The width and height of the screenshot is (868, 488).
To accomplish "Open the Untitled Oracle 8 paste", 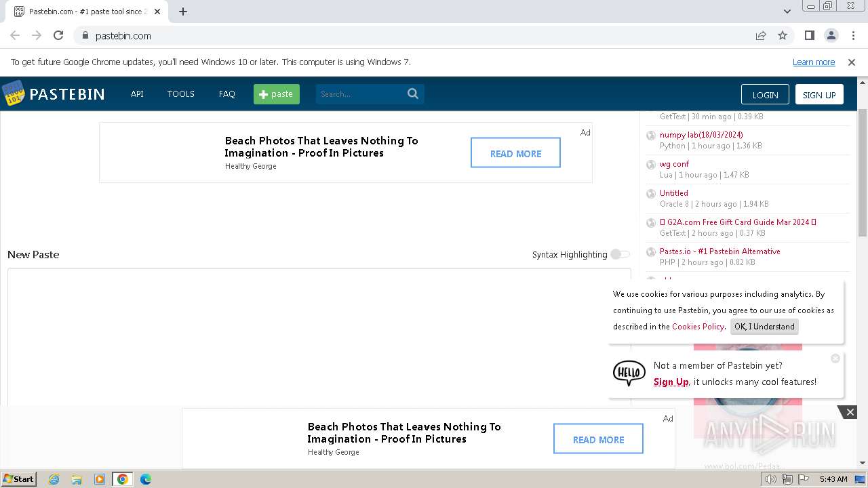I will 673,192.
